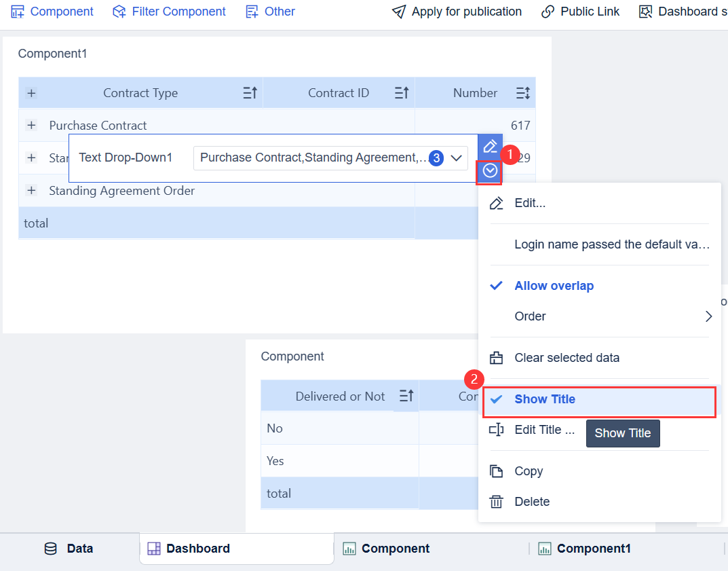Open the Component1 bottom tab
This screenshot has width=728, height=571.
(594, 549)
